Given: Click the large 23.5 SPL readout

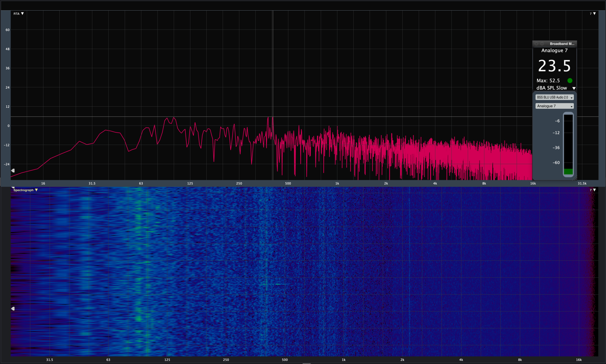Looking at the screenshot, I should 554,66.
